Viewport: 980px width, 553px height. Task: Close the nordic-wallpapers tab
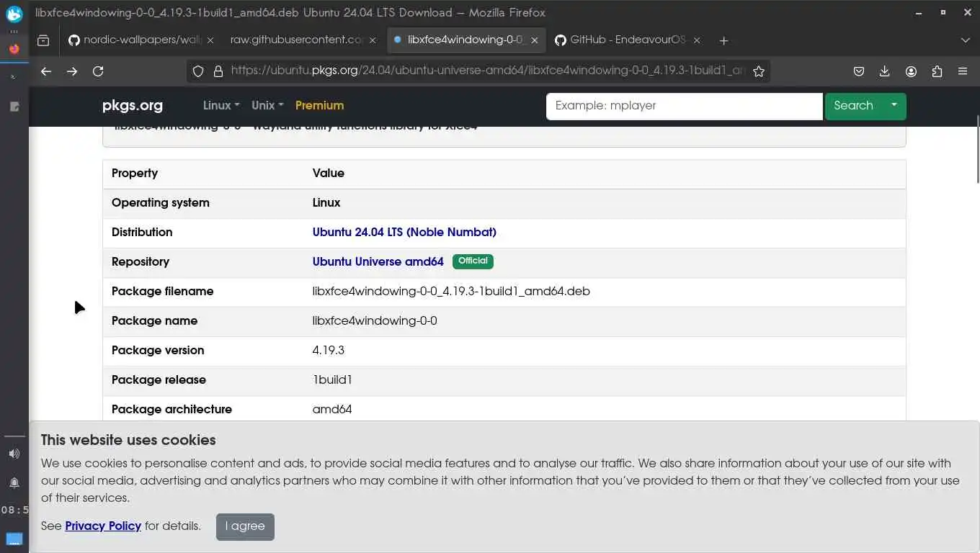click(x=210, y=40)
